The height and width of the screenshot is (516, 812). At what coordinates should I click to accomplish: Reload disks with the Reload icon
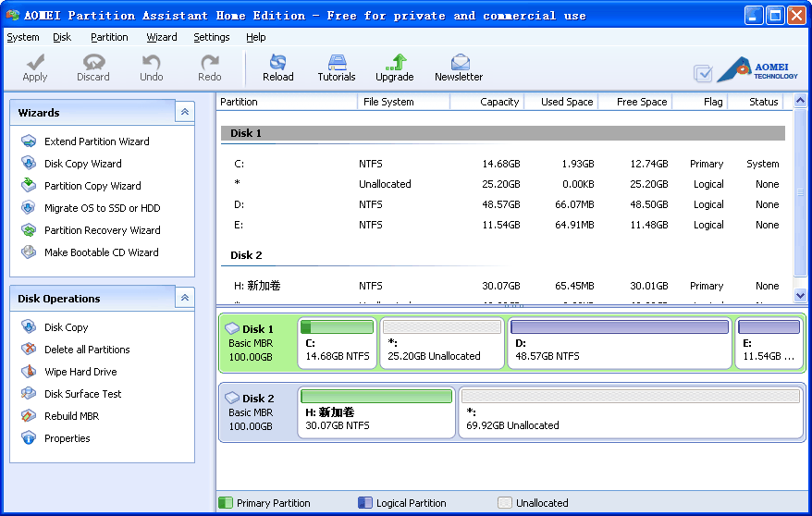pos(278,62)
